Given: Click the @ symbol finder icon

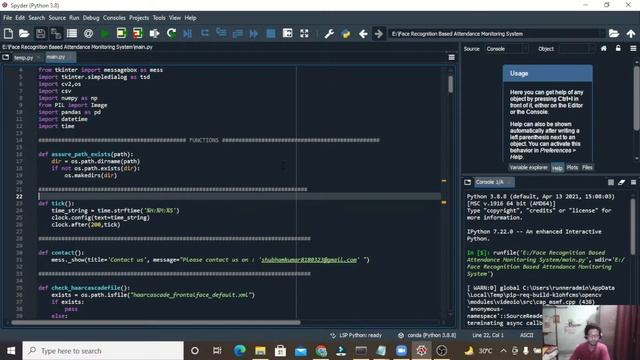Looking at the screenshot, I should [88, 33].
